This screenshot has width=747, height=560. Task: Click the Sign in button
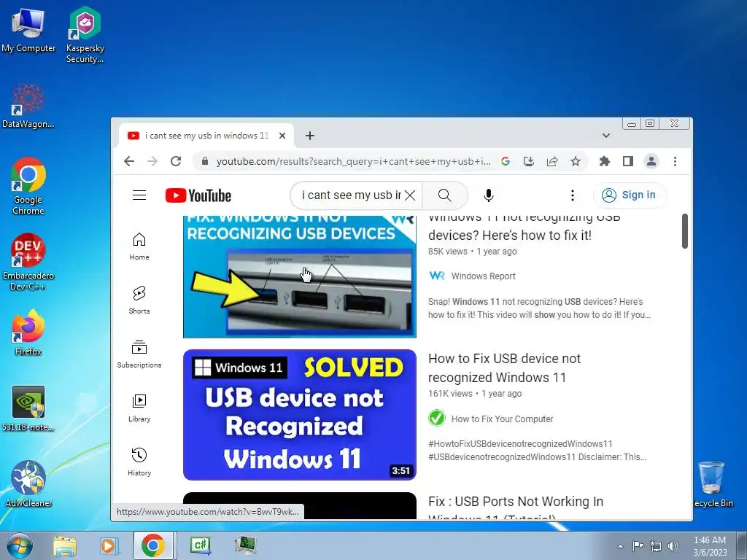[630, 195]
